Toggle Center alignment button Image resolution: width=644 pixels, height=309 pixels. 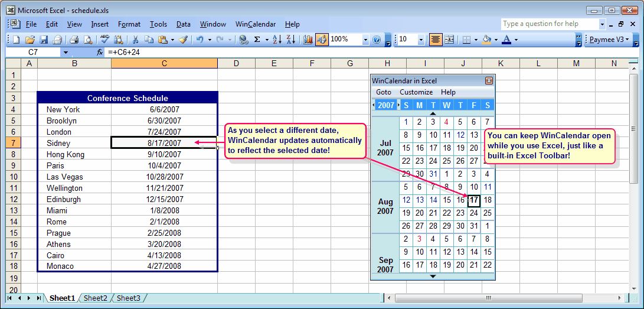pyautogui.click(x=436, y=40)
